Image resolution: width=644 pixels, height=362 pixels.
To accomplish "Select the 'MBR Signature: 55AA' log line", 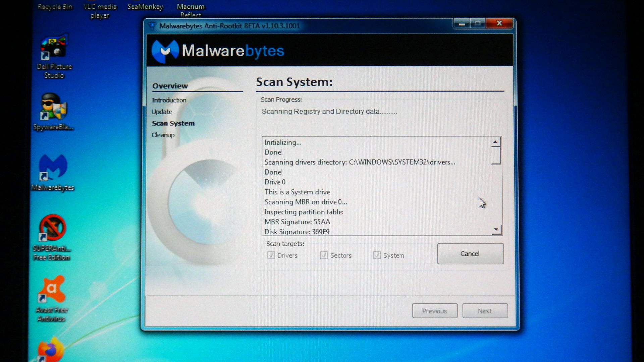I will 297,222.
